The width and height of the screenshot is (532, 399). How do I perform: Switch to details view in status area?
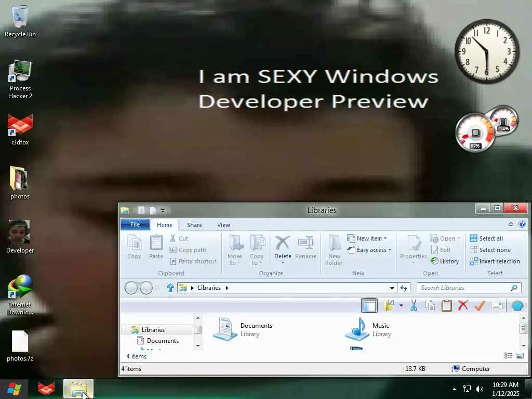click(508, 355)
